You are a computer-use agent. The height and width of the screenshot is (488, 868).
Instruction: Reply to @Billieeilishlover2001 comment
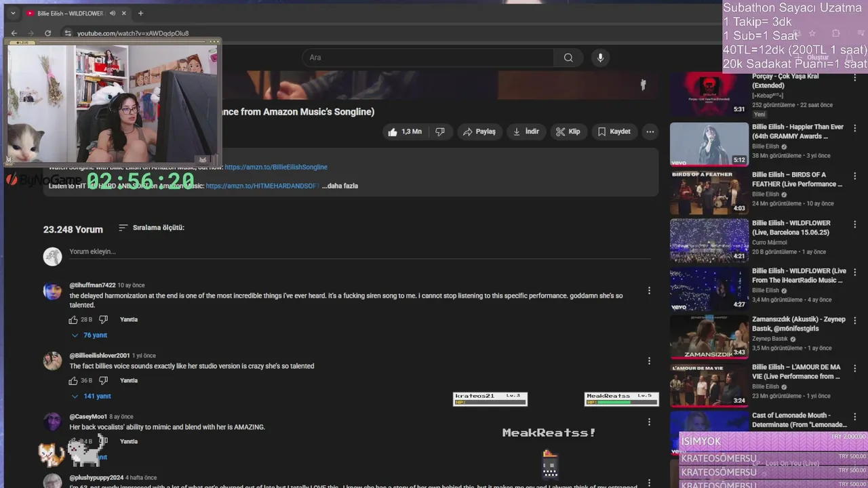click(129, 380)
